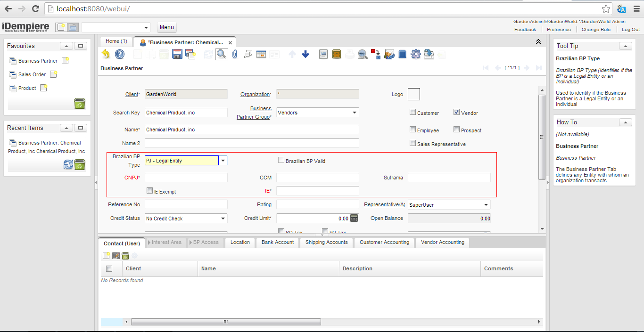Viewport: 644px width, 332px height.
Task: Switch to the Bank Account tab
Action: click(x=278, y=243)
